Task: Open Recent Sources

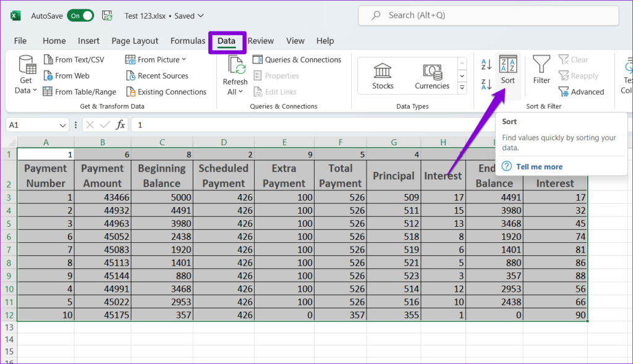Action: click(x=158, y=75)
